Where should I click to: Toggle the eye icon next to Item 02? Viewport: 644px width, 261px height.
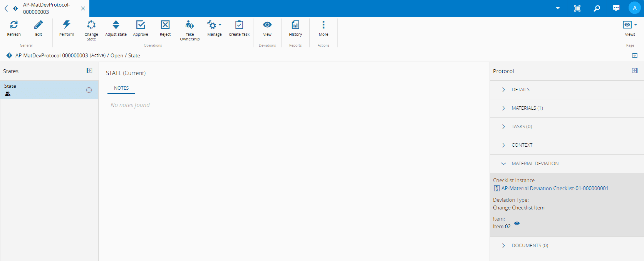pos(517,223)
